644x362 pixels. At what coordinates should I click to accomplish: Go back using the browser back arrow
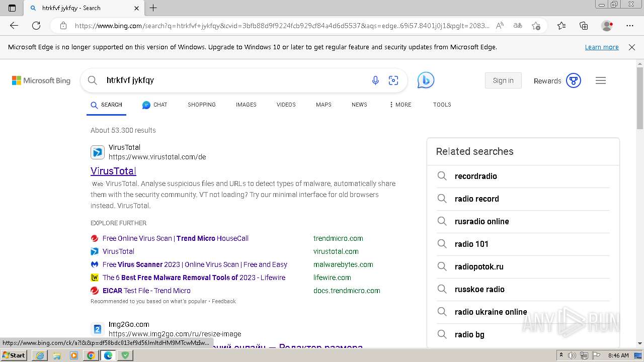pyautogui.click(x=14, y=26)
